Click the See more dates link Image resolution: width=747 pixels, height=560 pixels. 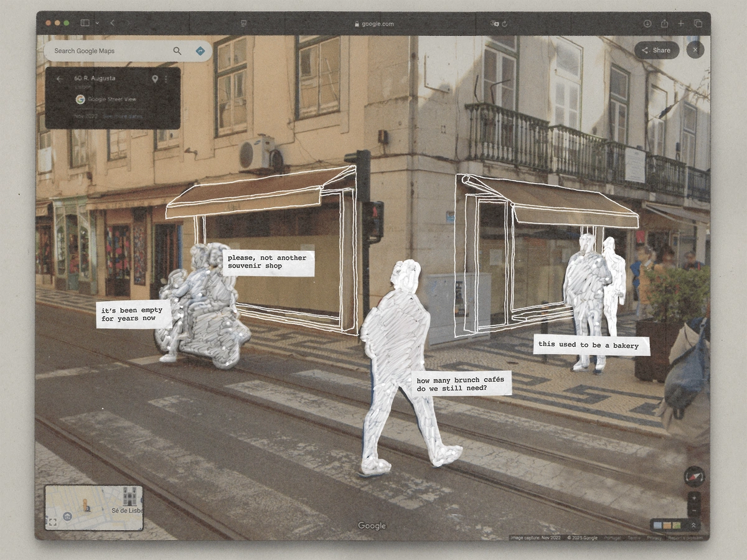pos(122,116)
